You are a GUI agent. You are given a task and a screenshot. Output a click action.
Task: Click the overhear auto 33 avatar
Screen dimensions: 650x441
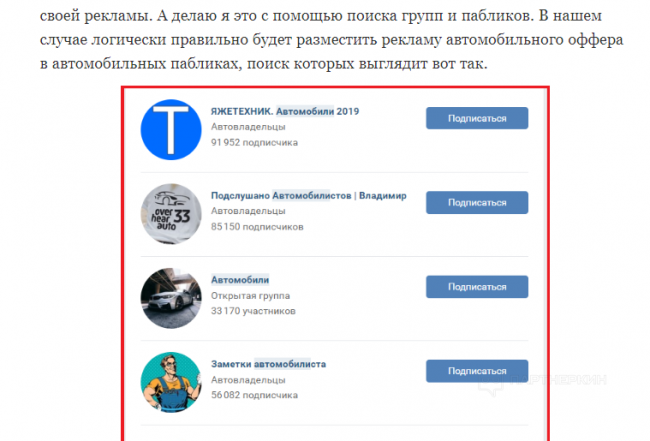(x=171, y=214)
